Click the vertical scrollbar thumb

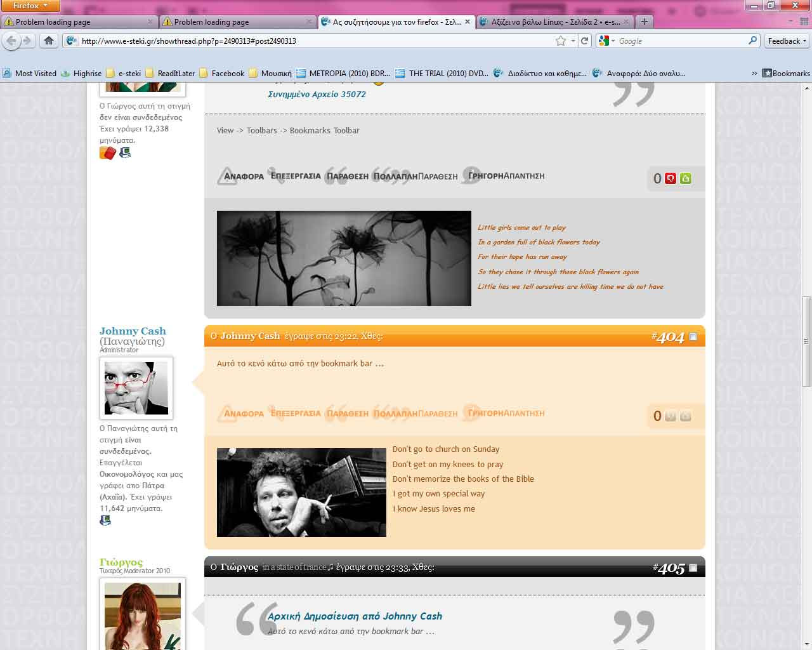[806, 341]
